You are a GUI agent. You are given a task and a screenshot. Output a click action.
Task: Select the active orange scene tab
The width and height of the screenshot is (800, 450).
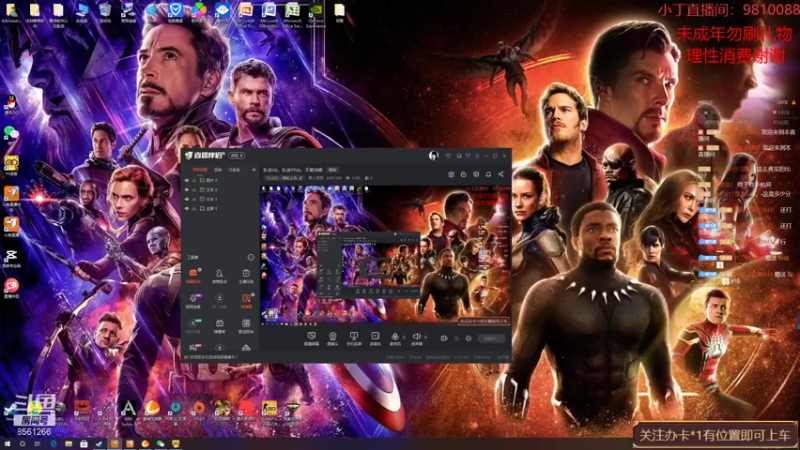tap(200, 170)
